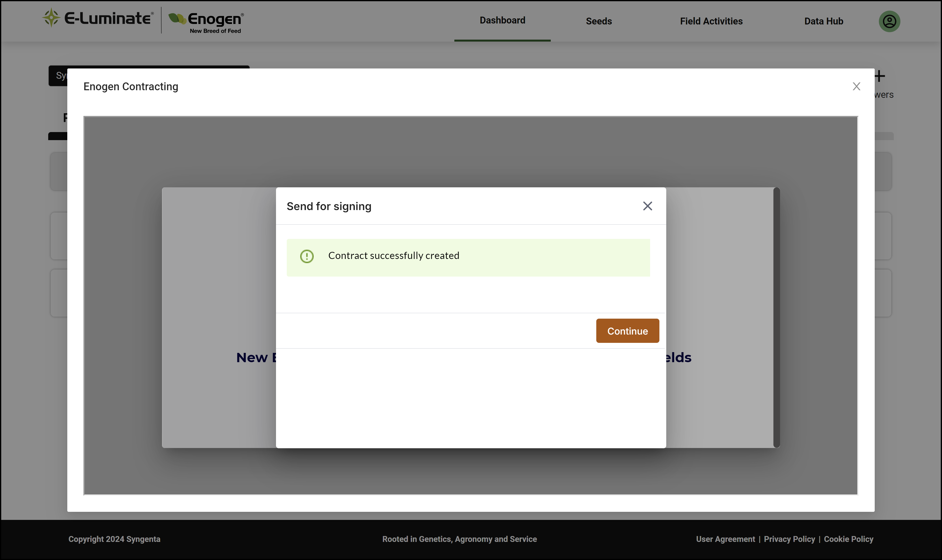
Task: Click the plus add icon
Action: 880,76
